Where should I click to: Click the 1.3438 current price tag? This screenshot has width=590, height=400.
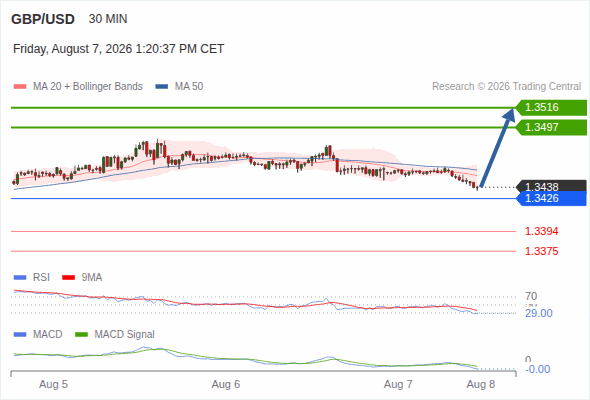pyautogui.click(x=551, y=186)
